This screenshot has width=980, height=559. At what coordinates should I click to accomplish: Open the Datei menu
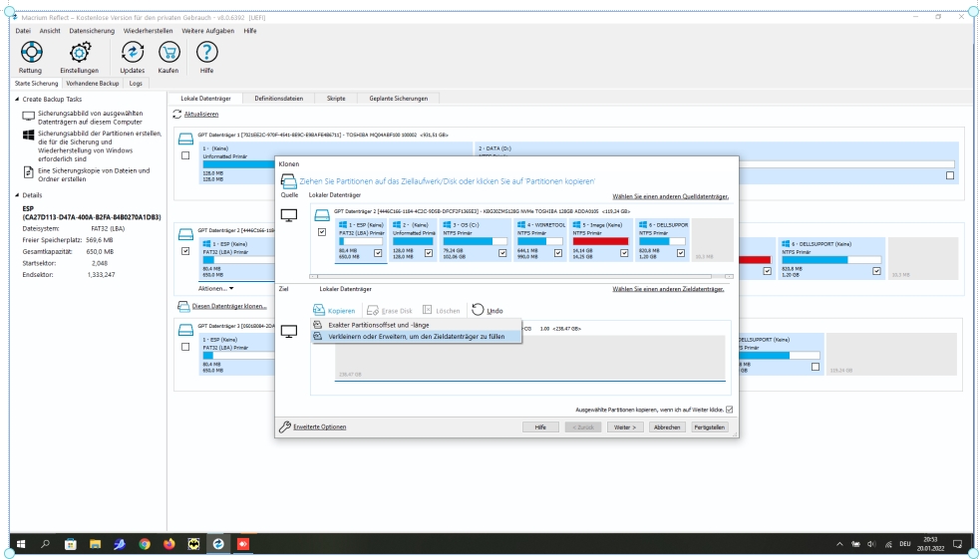(23, 31)
